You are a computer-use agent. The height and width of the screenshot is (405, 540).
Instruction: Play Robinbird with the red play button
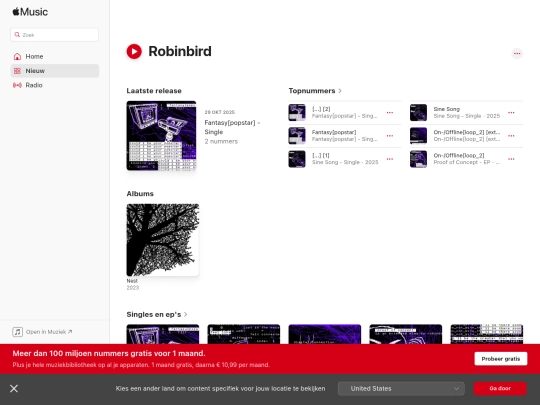(x=134, y=52)
